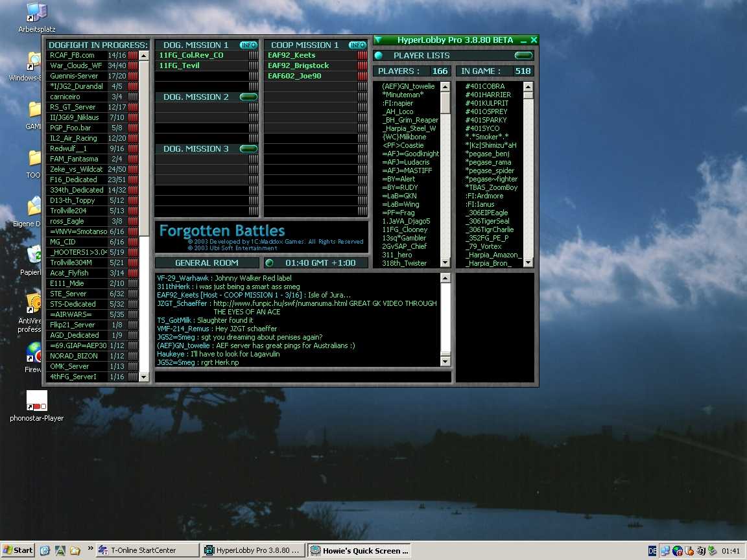Toggle the DOG. MISSION 2 pill button
Viewport: 747px width, 560px height.
point(248,97)
